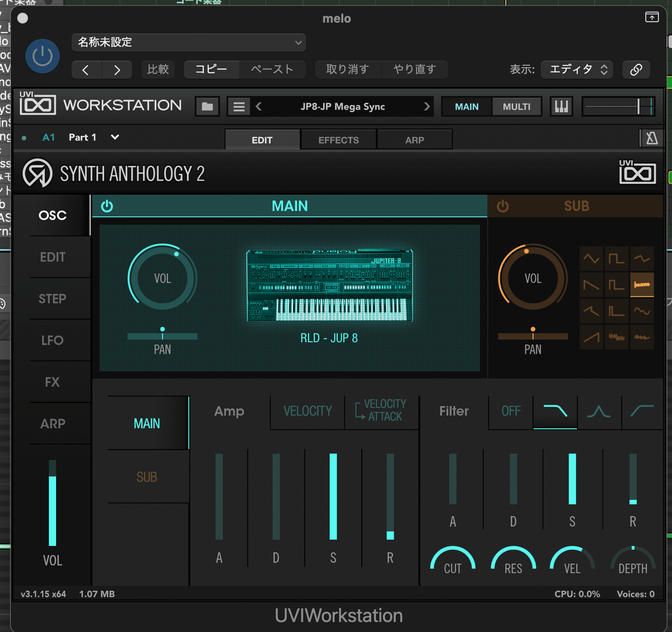Select the descending sawtooth sub waveform

591,285
